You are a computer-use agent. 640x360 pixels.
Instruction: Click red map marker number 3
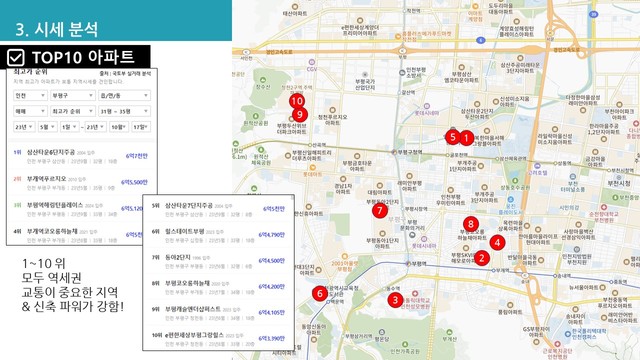tap(395, 300)
